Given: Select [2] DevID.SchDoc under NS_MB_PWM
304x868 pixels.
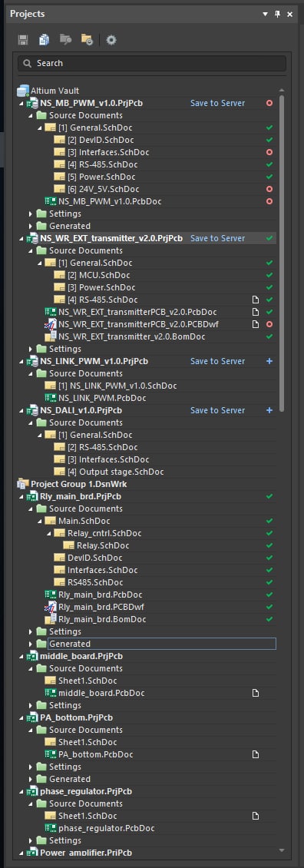Looking at the screenshot, I should (101, 140).
